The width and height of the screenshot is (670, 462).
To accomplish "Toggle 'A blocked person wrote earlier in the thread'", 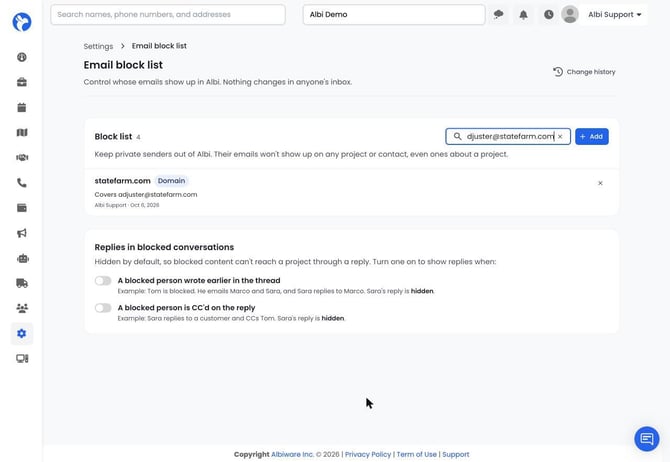I will click(x=103, y=281).
